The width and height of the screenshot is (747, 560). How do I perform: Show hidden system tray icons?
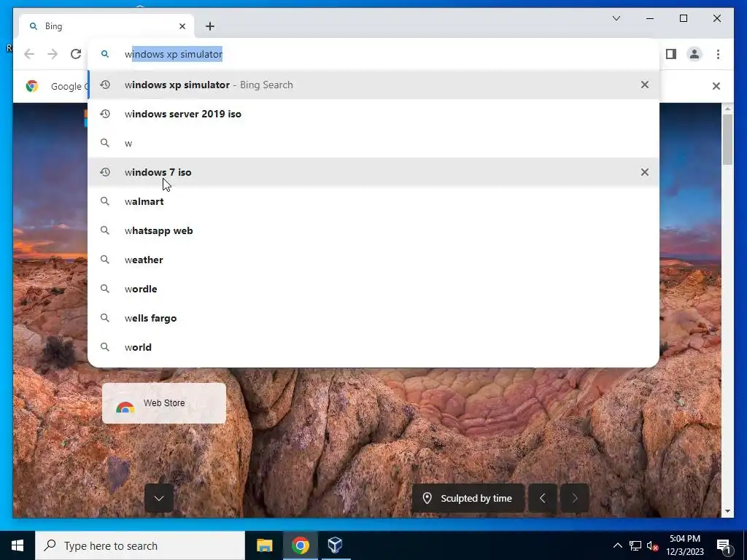pos(617,545)
